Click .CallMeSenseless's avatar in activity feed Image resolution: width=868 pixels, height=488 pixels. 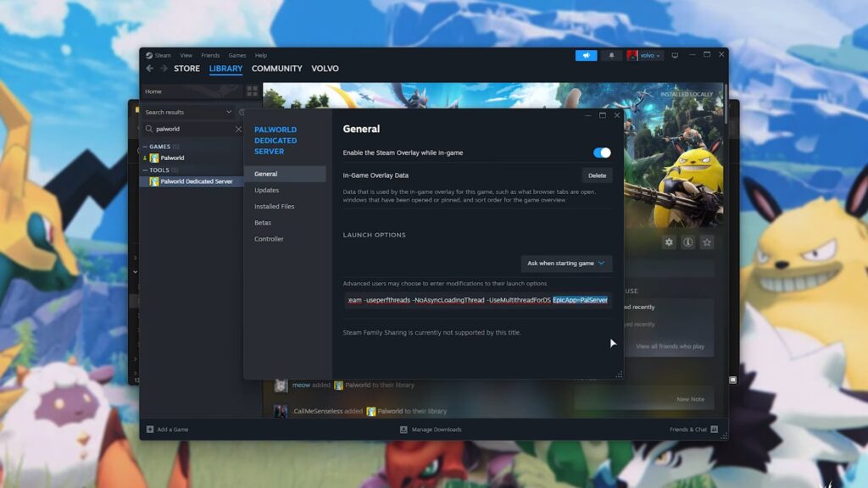click(281, 411)
